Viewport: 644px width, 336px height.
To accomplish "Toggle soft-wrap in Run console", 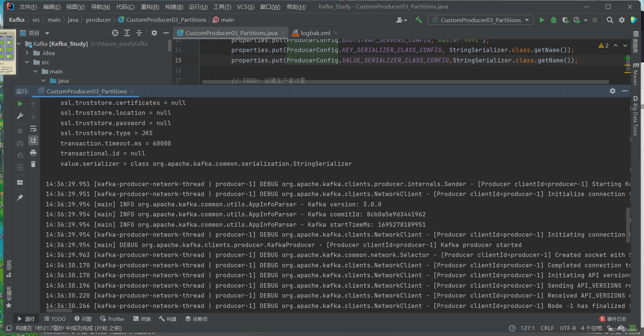I will [x=33, y=128].
